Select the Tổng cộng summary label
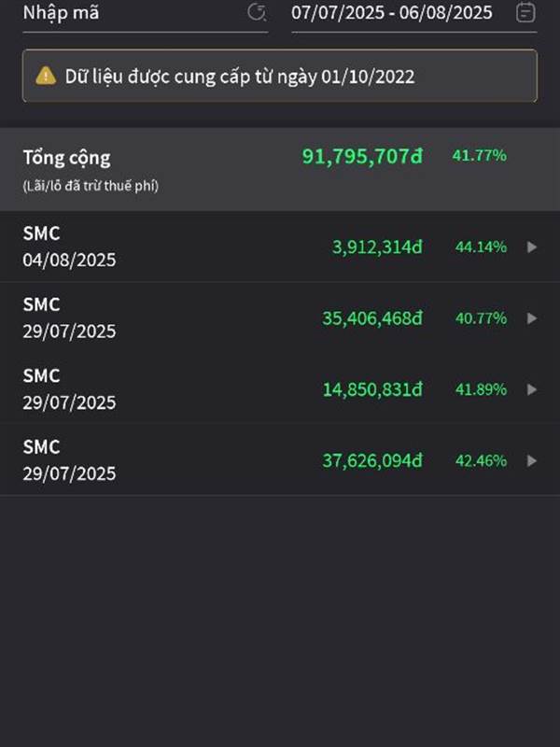 [66, 158]
